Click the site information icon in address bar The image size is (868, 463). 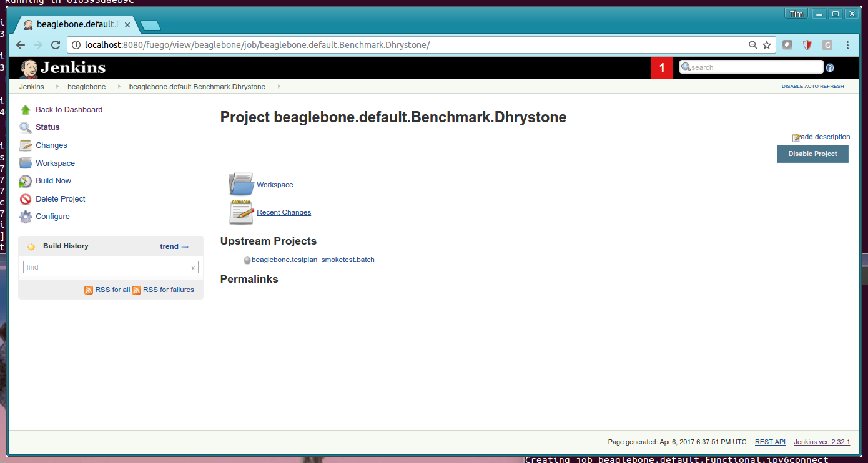click(76, 45)
